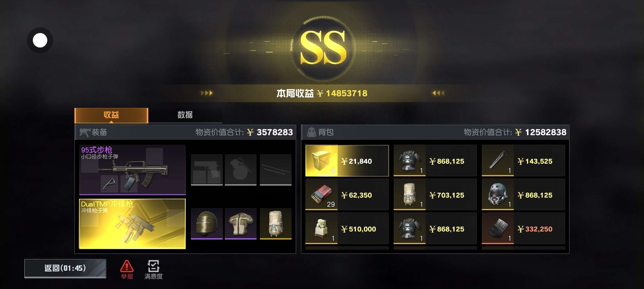Select the Dual TMP冲锋枪 weapon card

132,224
